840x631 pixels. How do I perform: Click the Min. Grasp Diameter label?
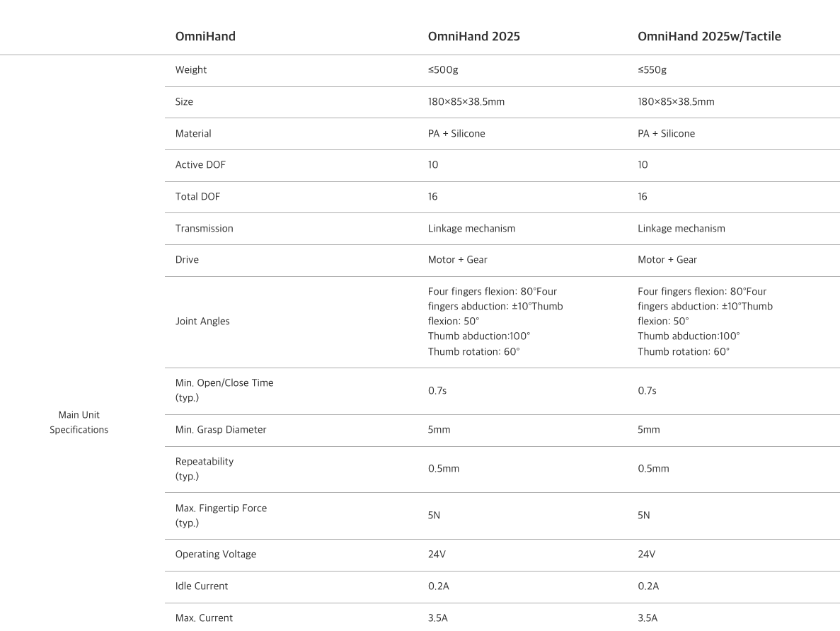tap(221, 430)
